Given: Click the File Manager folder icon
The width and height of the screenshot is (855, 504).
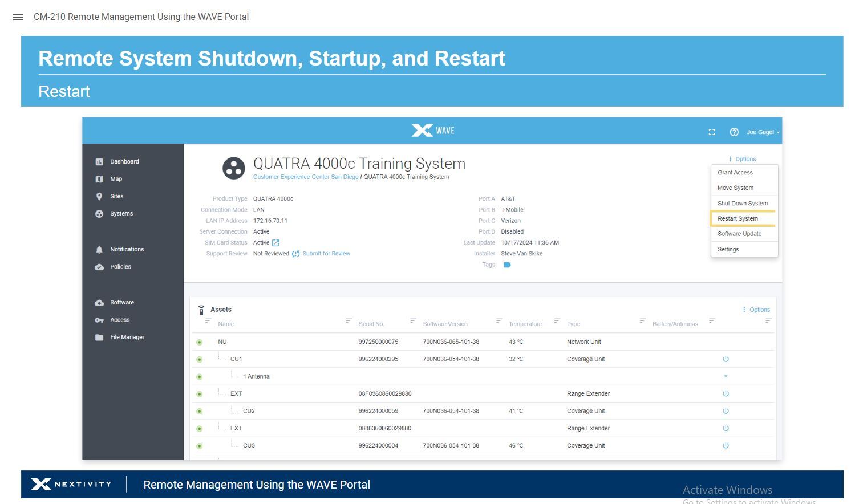Looking at the screenshot, I should click(99, 338).
